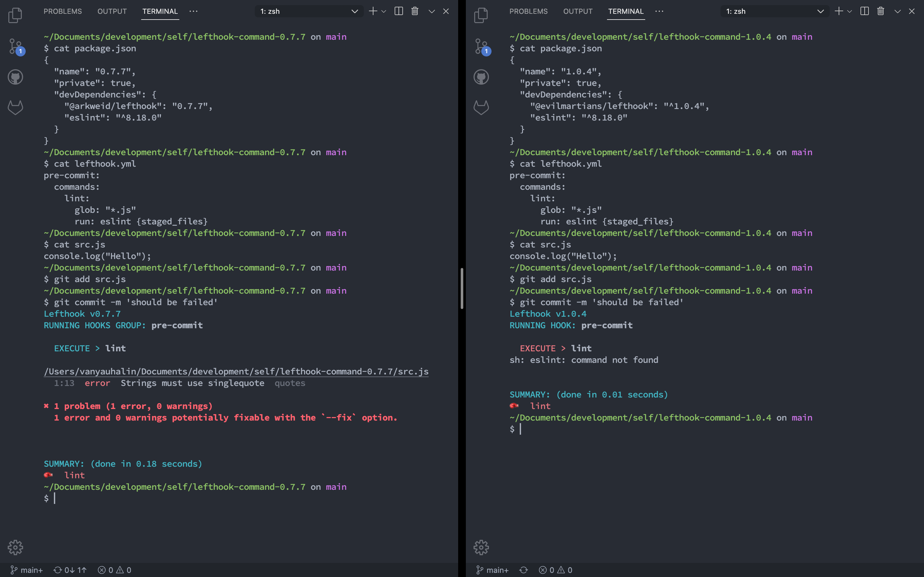Click the main+ branch indicator
This screenshot has width=924, height=577.
click(27, 570)
